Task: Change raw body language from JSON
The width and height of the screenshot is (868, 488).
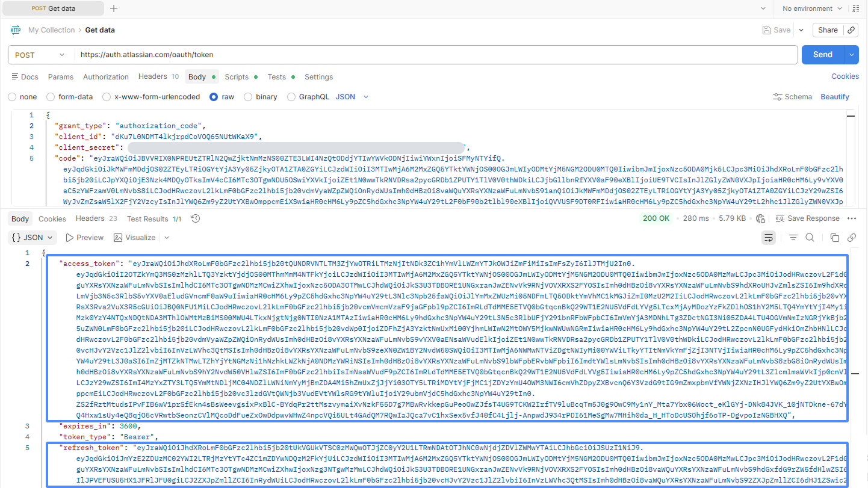Action: (x=352, y=97)
